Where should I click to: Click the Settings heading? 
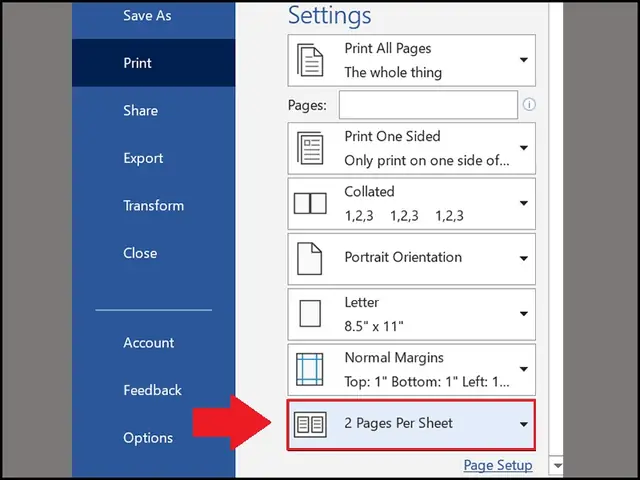click(x=330, y=16)
